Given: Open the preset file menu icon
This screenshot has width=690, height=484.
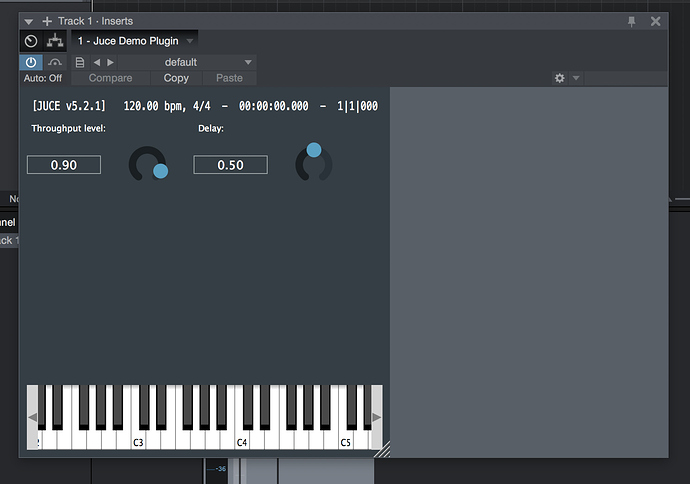Looking at the screenshot, I should (80, 62).
